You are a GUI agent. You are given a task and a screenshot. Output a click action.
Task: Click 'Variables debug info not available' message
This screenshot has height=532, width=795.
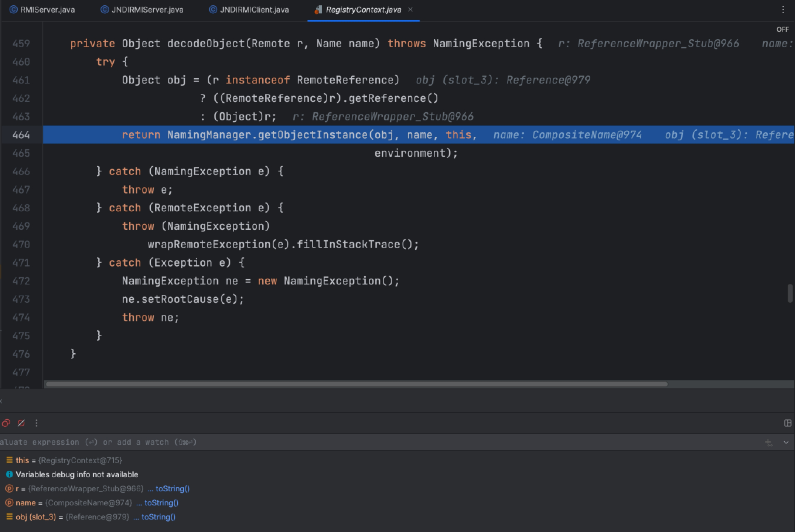(x=77, y=474)
